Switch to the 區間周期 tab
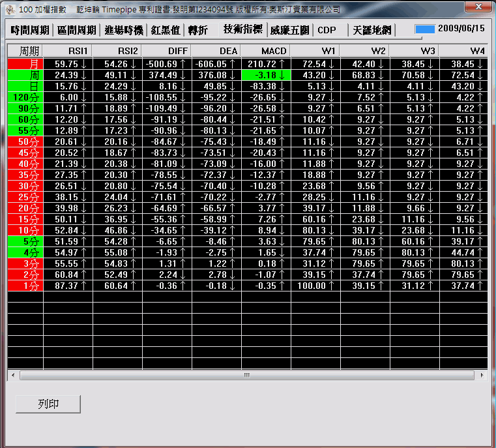Image resolution: width=496 pixels, height=448 pixels. tap(77, 30)
